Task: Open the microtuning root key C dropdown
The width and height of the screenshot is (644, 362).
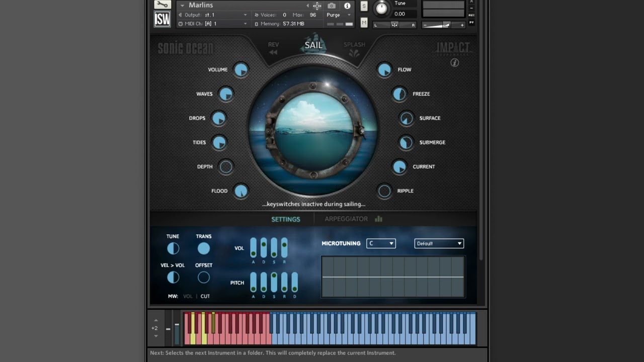Action: point(381,243)
